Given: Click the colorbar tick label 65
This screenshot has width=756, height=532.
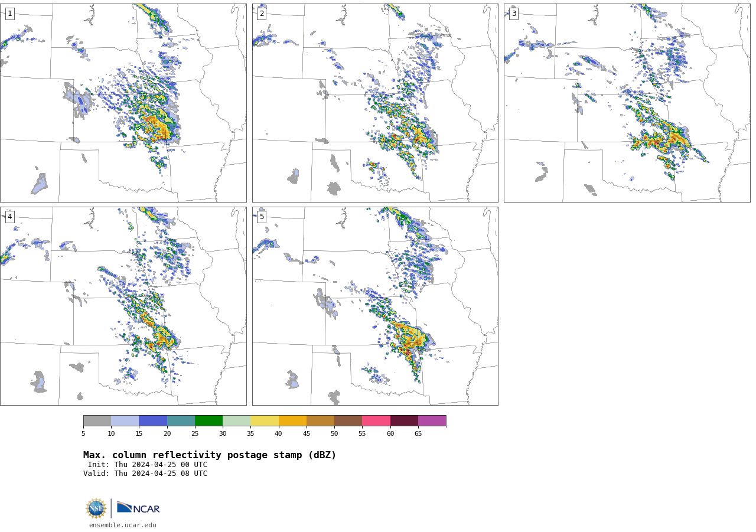Looking at the screenshot, I should (418, 434).
